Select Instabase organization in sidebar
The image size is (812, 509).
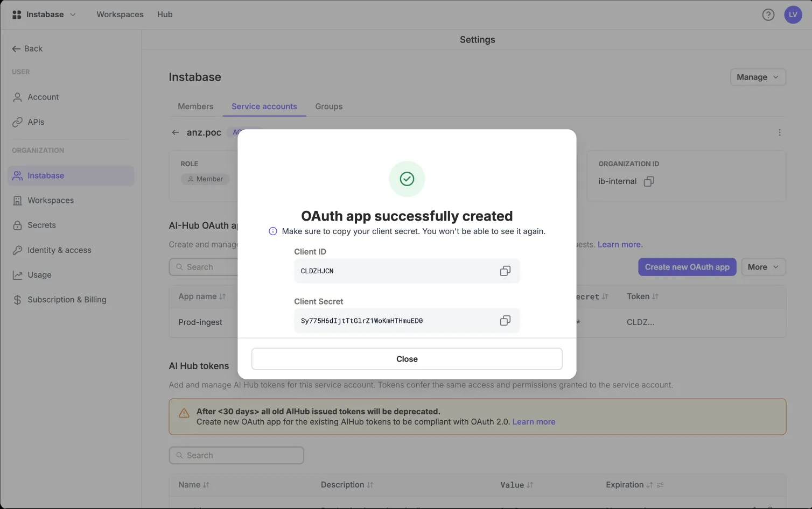[x=71, y=175]
